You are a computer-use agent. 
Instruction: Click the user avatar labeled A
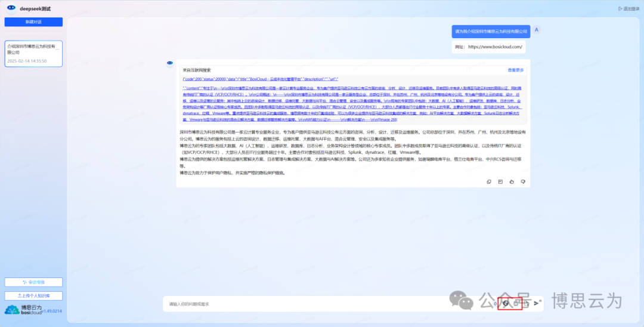click(537, 30)
